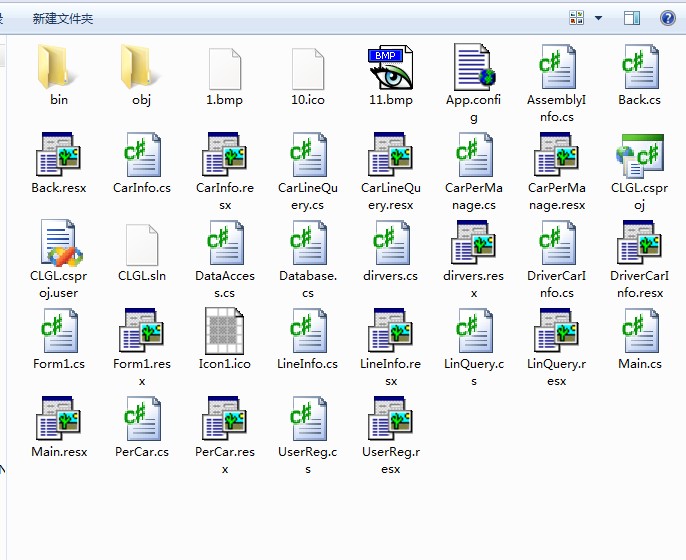Select the 1.bmp blank file icon

coord(225,68)
